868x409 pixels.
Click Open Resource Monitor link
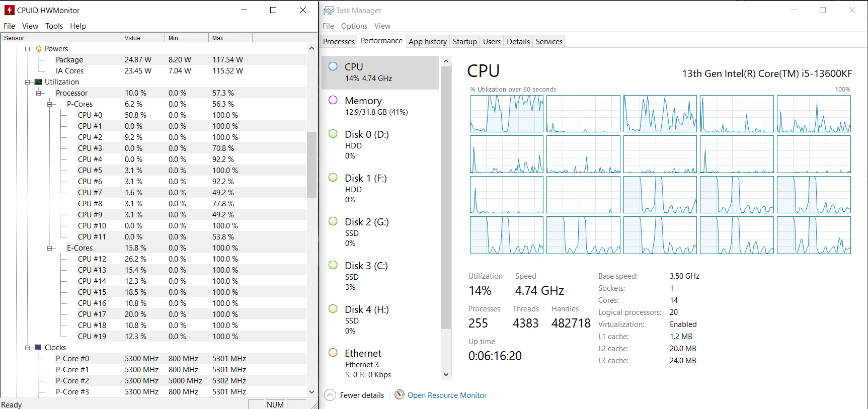pyautogui.click(x=447, y=395)
